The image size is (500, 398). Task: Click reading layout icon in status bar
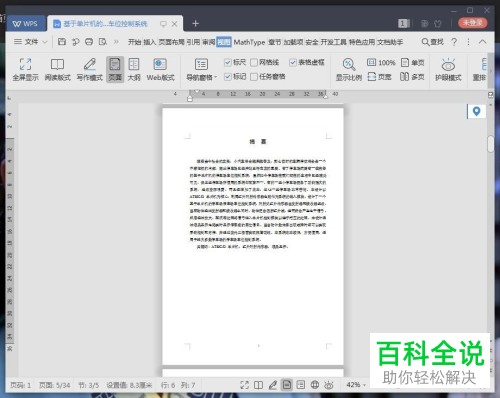coord(258,385)
